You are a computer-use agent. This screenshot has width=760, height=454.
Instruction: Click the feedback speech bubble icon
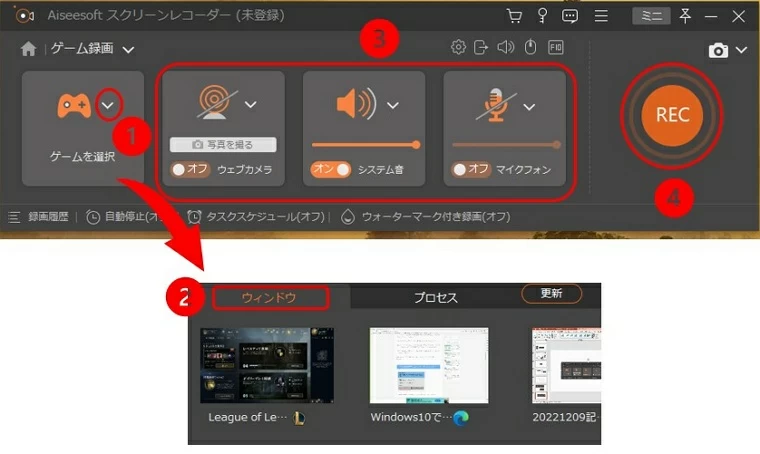click(570, 16)
